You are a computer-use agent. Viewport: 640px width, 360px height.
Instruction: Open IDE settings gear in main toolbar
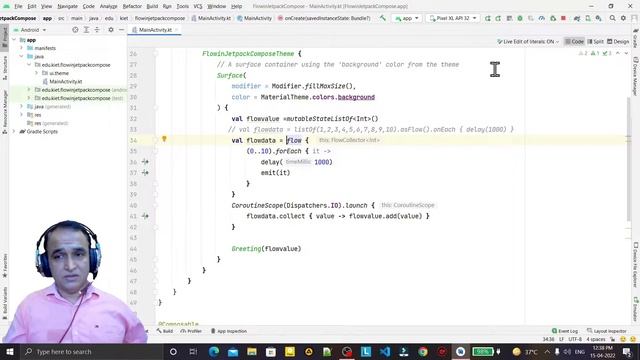point(623,18)
